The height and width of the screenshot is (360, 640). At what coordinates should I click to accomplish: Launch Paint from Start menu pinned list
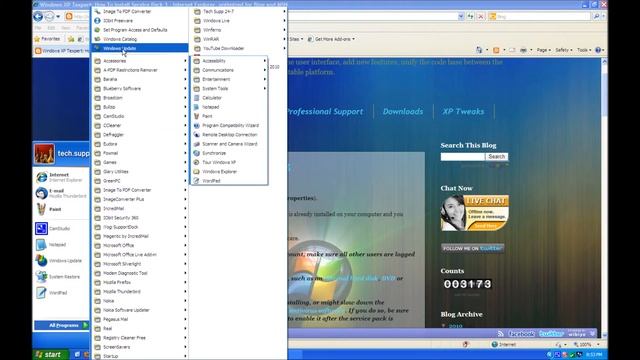[61, 209]
